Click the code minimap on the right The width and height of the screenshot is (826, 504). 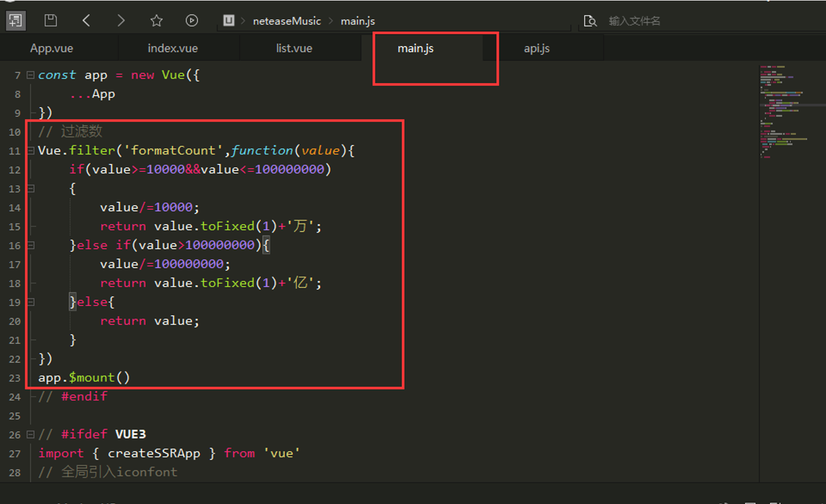[792, 112]
